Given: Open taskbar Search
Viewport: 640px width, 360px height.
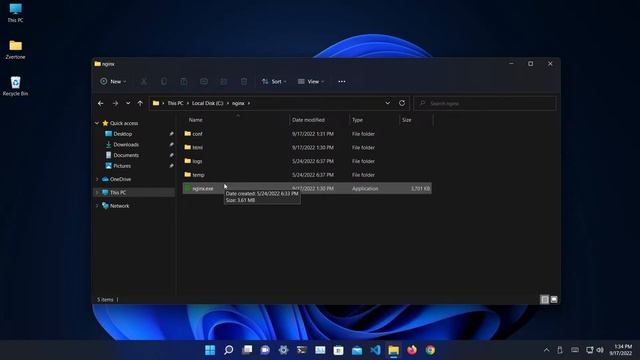Looking at the screenshot, I should (x=229, y=350).
